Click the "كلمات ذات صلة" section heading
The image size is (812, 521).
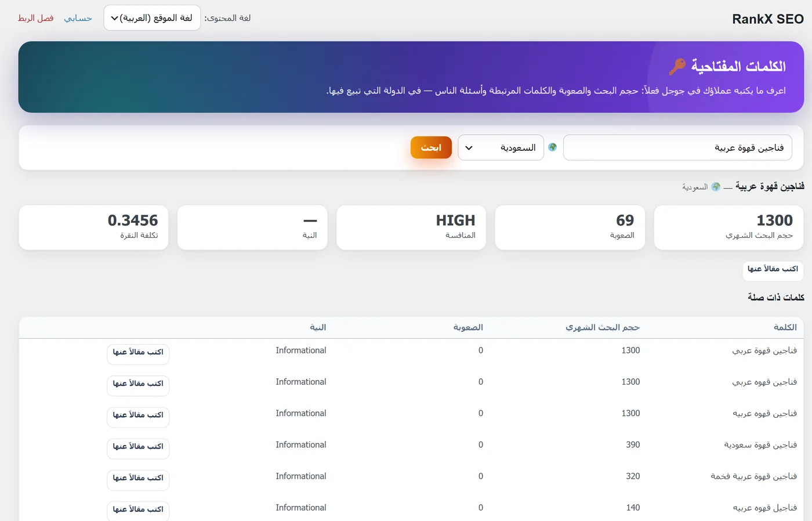(776, 298)
